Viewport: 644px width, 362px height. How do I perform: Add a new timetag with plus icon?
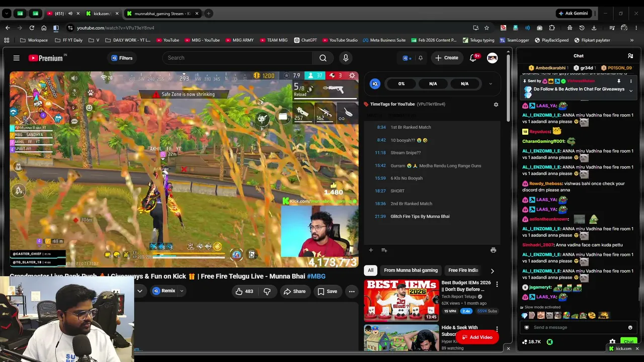[x=371, y=250]
